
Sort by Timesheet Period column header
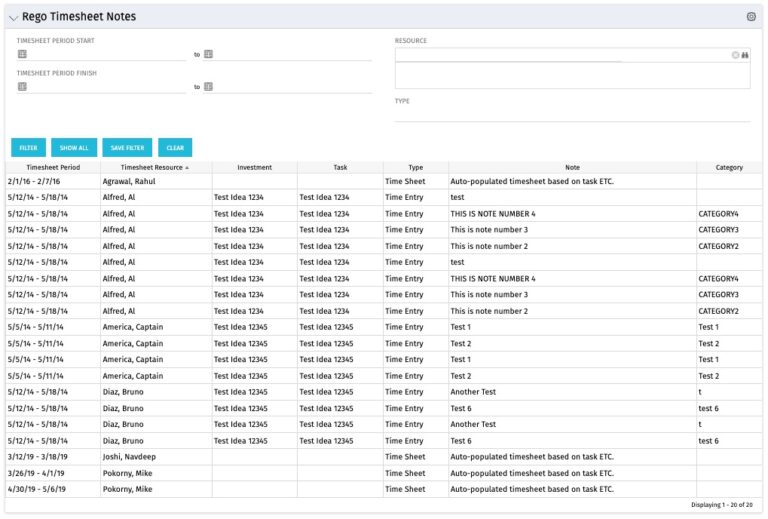53,167
